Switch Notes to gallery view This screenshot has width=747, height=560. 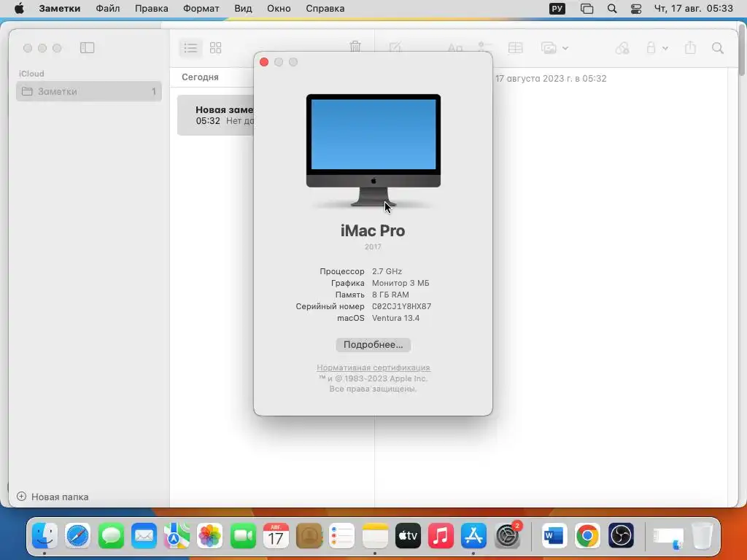coord(216,47)
